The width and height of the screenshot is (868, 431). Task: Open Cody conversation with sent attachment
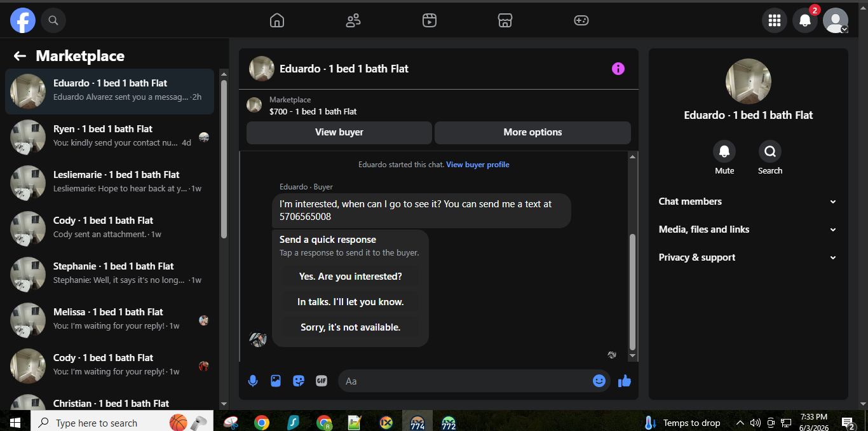(109, 229)
